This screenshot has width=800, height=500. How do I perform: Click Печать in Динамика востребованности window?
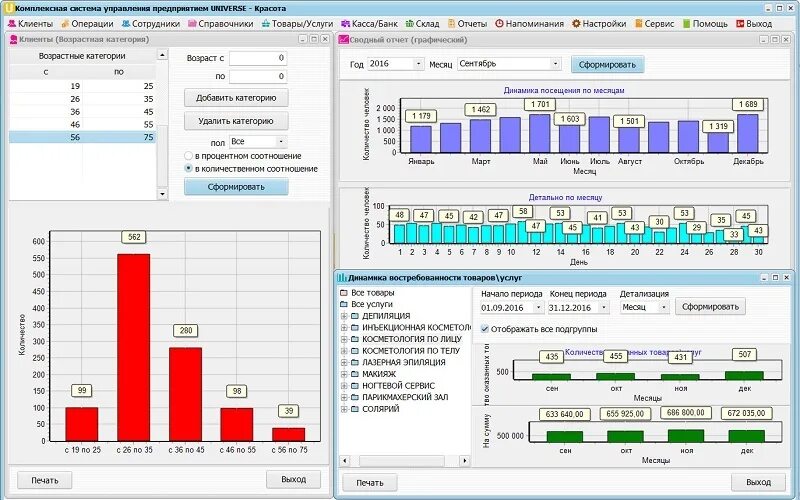[x=369, y=483]
